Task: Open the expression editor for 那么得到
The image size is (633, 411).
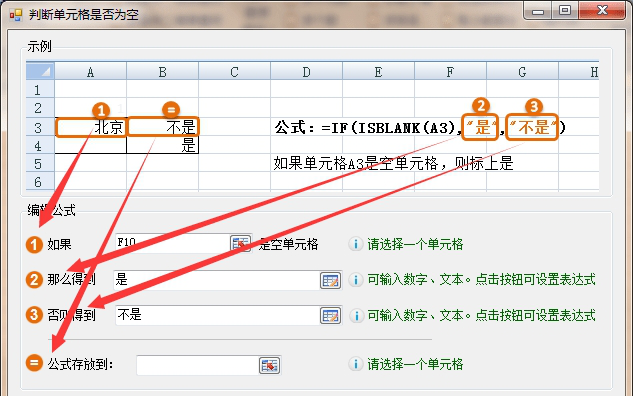Action: (330, 280)
